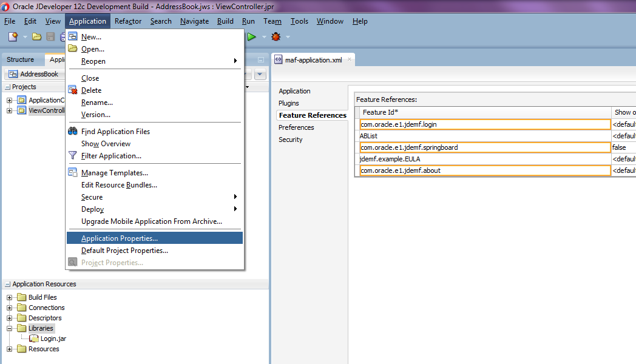
Task: Start debugging via the ladybug icon
Action: 275,36
